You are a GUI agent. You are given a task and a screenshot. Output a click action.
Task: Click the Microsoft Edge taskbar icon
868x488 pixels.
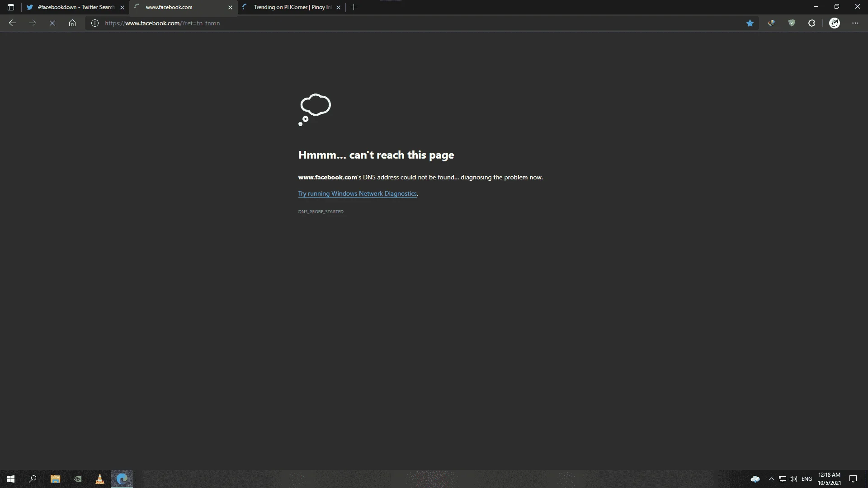(122, 479)
